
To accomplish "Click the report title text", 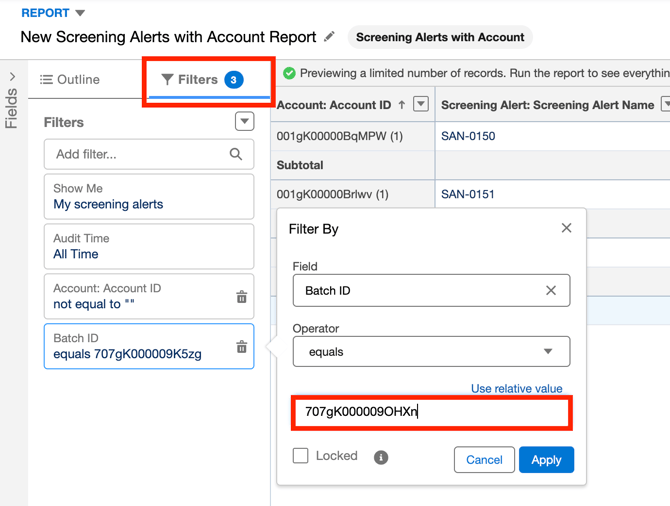I will tap(168, 37).
